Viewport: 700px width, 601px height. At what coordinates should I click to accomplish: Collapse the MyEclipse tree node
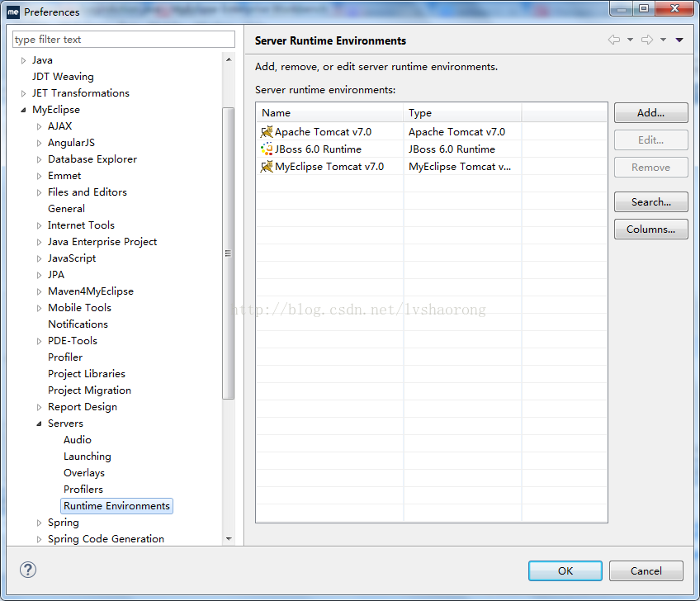(23, 110)
